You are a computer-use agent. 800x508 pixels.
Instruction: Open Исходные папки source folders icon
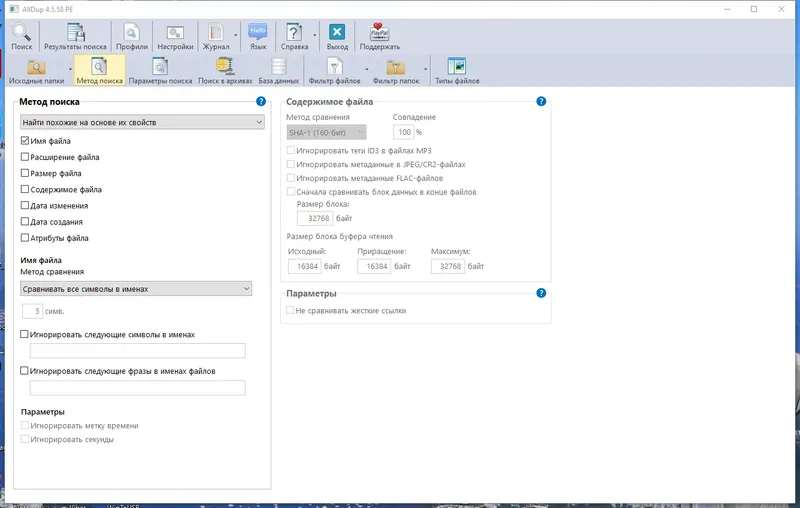pyautogui.click(x=36, y=70)
